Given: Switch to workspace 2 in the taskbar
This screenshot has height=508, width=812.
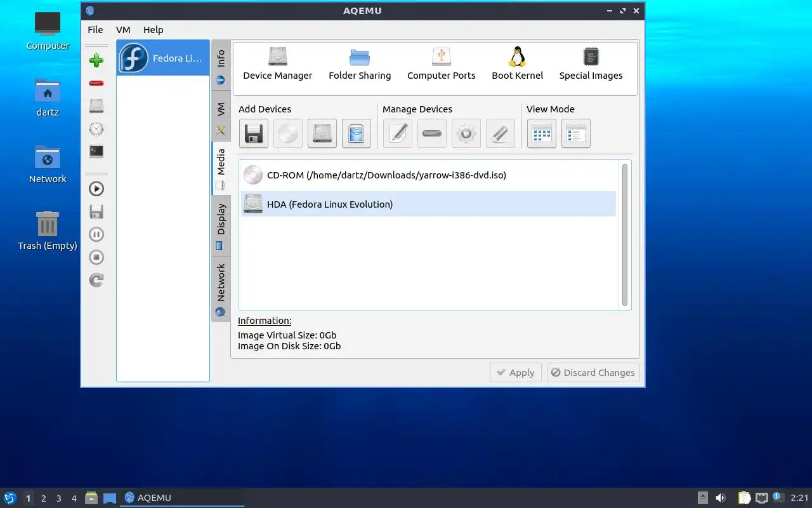Looking at the screenshot, I should [x=43, y=498].
